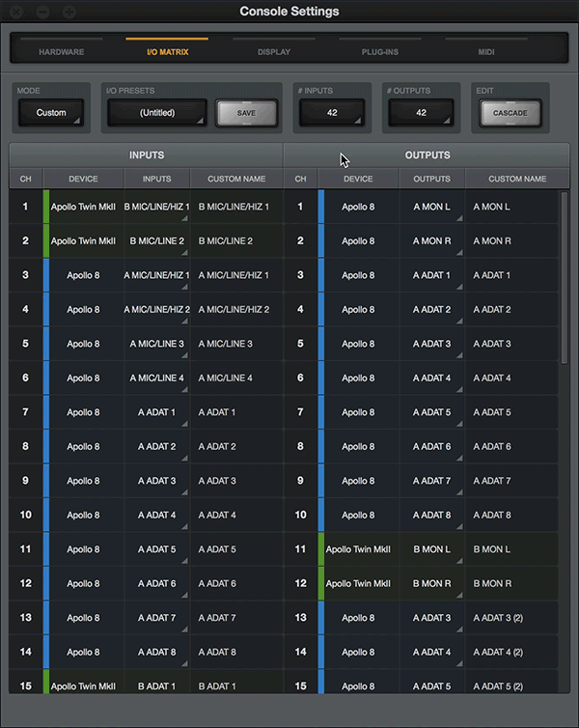The image size is (579, 728).
Task: Open input 1 B MIC/LINE/HIZ 1 selector
Action: pos(156,207)
